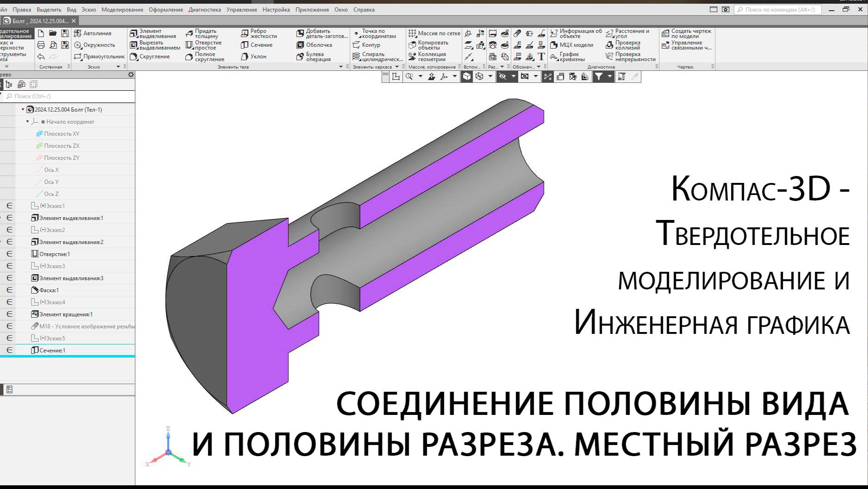Image resolution: width=868 pixels, height=489 pixels.
Task: Create a drawing via Создать чертеж по модели
Action: pyautogui.click(x=687, y=33)
